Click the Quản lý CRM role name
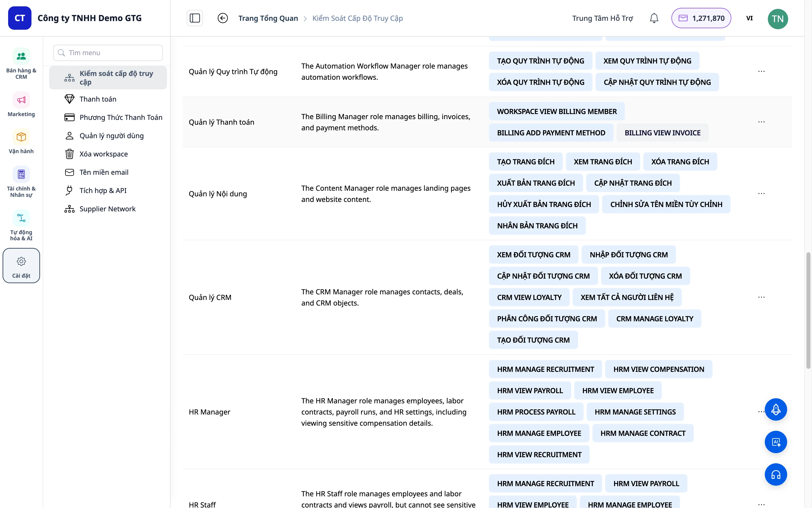 pyautogui.click(x=210, y=297)
